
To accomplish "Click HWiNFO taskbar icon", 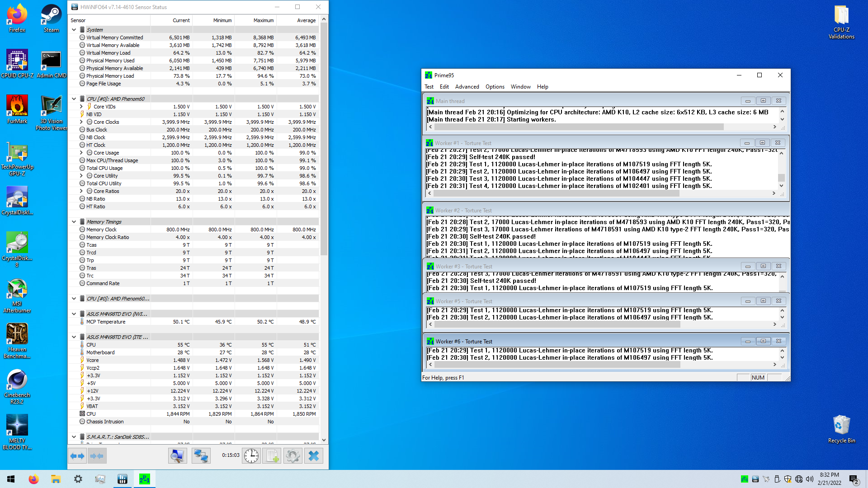I will pyautogui.click(x=122, y=479).
